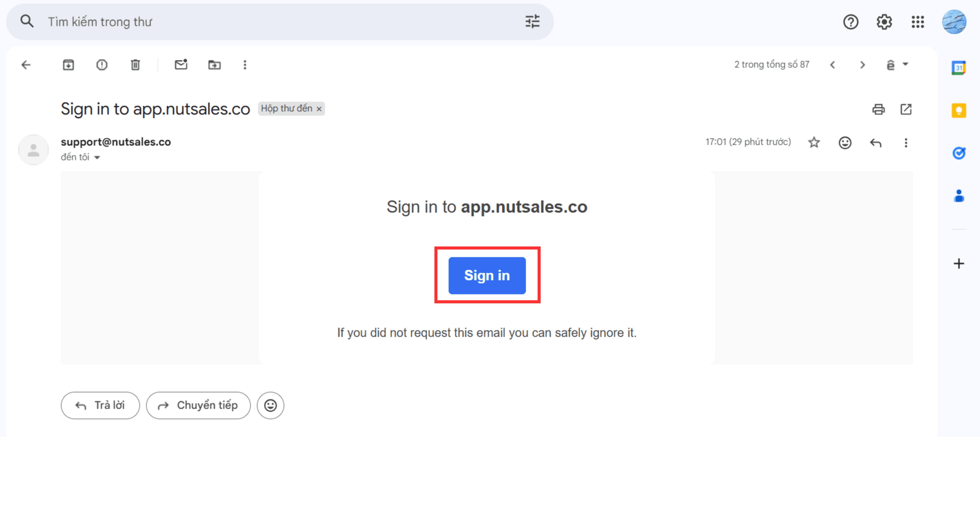
Task: Report the email as spam
Action: click(x=102, y=65)
